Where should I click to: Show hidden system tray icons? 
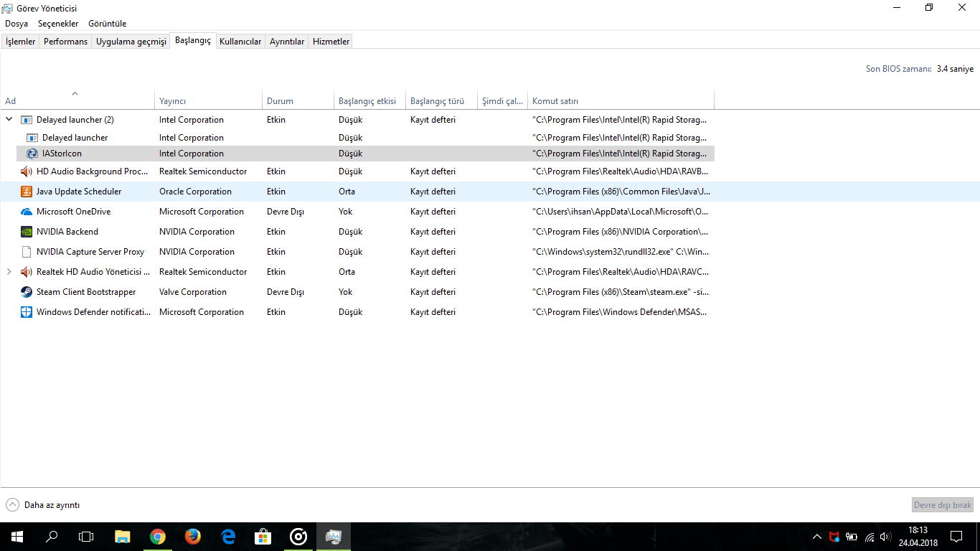pos(817,537)
